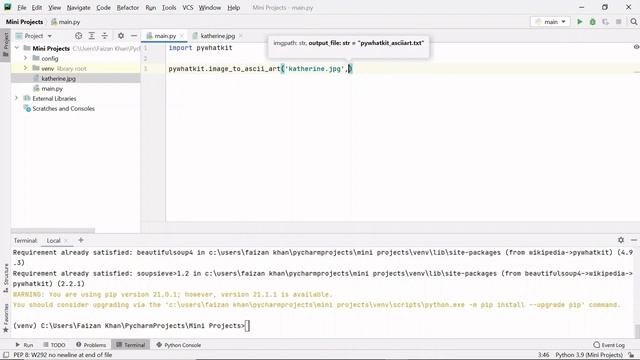The height and width of the screenshot is (360, 640).
Task: Select Scratches and Consoles node
Action: [x=63, y=109]
